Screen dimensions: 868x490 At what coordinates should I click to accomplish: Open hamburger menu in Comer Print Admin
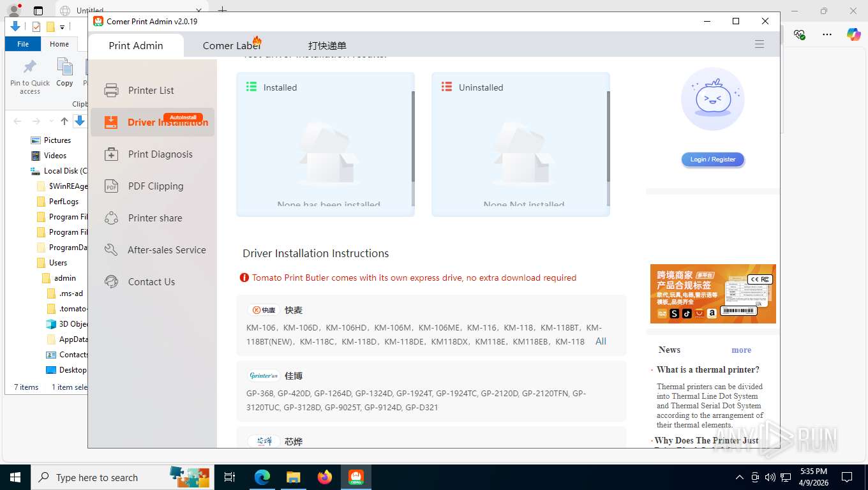[759, 45]
